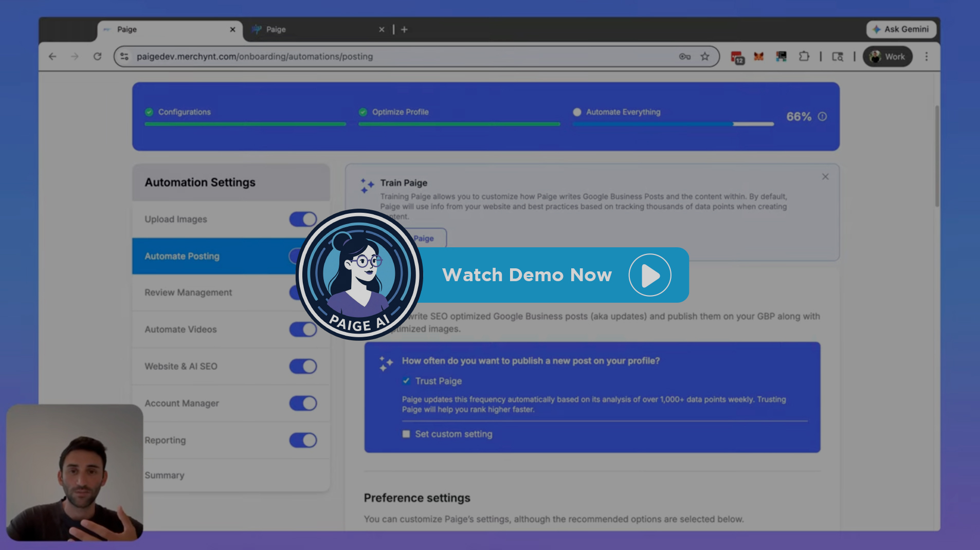
Task: Click the Watch Demo Now text
Action: click(x=527, y=275)
